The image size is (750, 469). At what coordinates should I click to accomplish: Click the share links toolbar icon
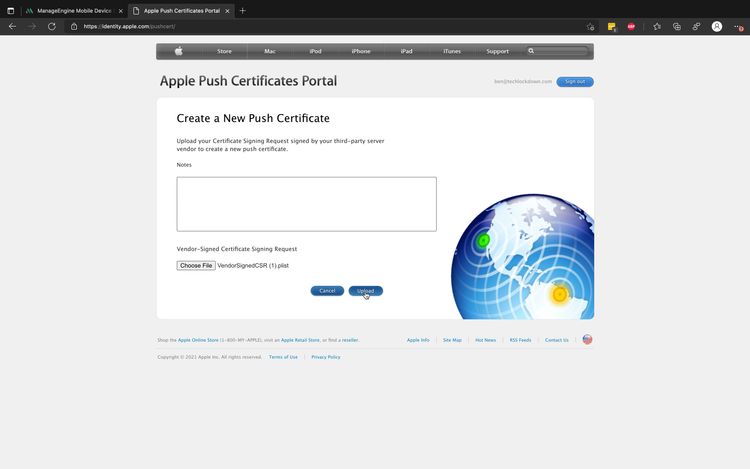696,27
